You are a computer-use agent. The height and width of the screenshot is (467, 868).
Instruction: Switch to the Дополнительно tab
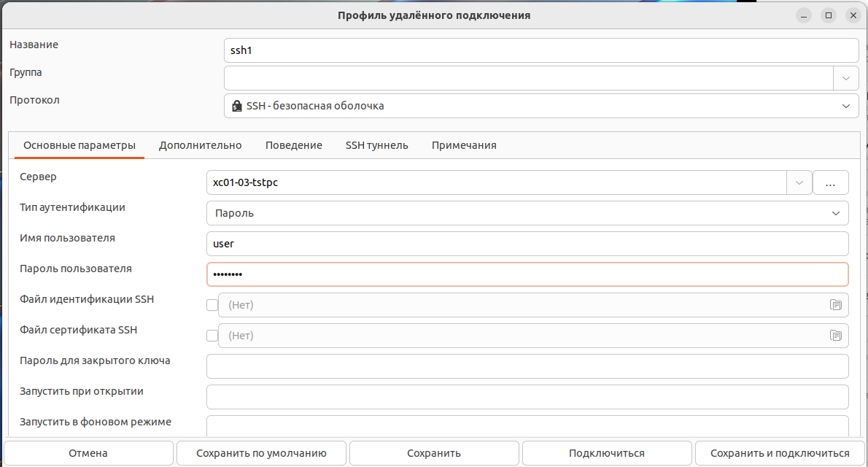200,145
